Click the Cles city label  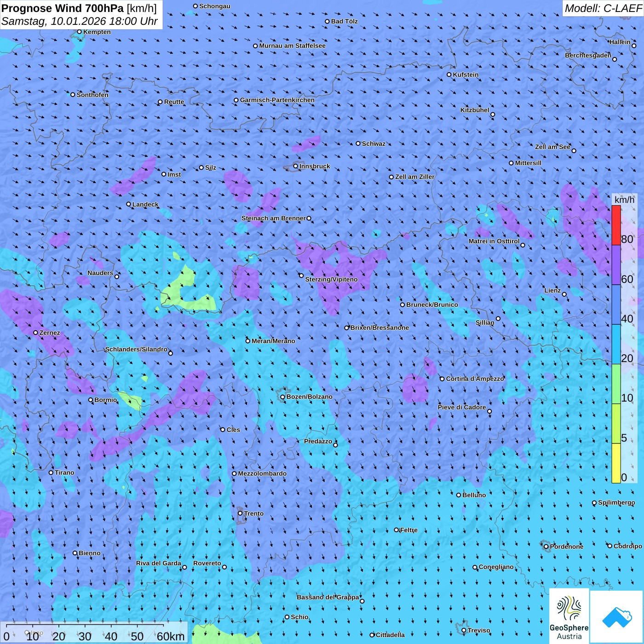tap(233, 430)
